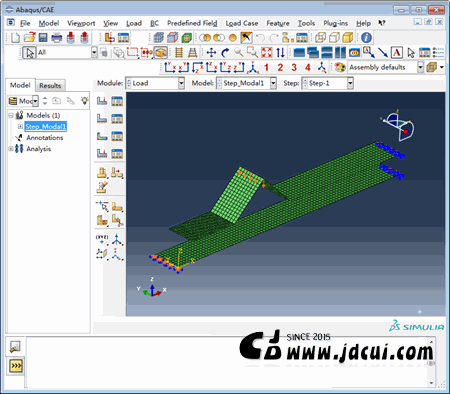Expand the Analysis tree node
Screen dimensions: 450x394
[11, 149]
